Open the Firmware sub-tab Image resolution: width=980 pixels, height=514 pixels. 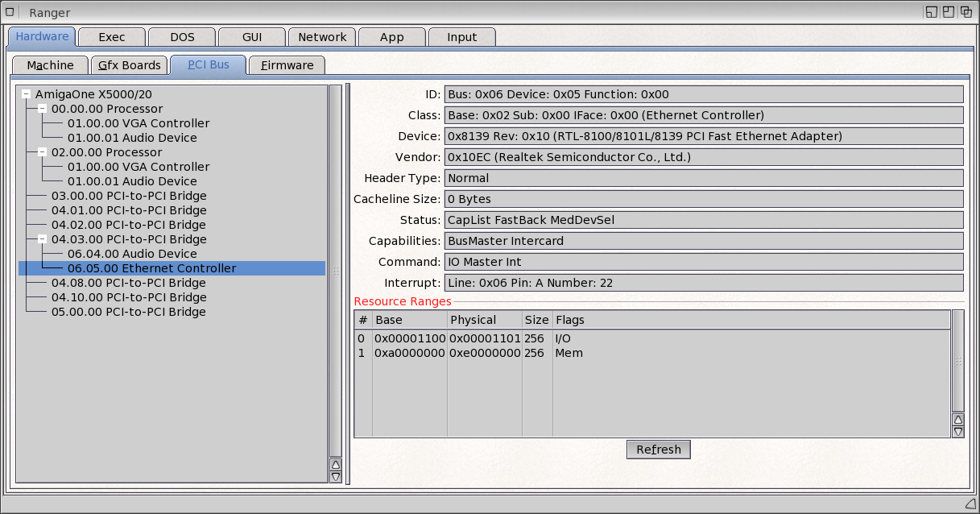click(x=287, y=65)
